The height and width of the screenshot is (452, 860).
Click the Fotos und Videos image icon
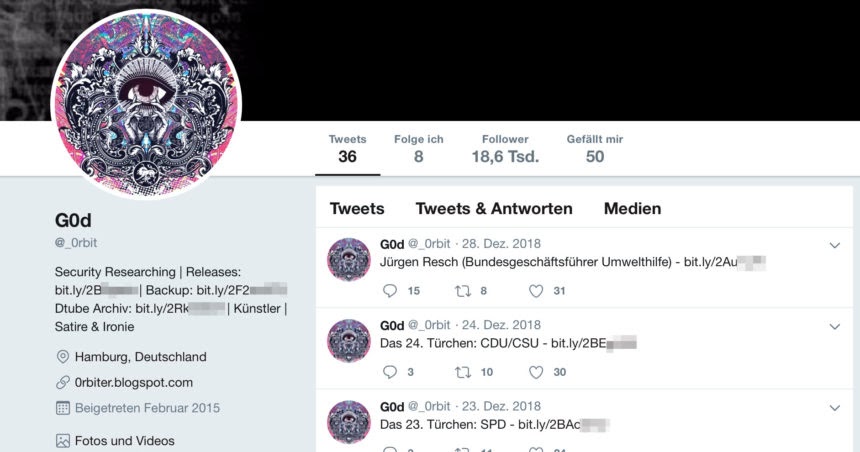pos(63,440)
